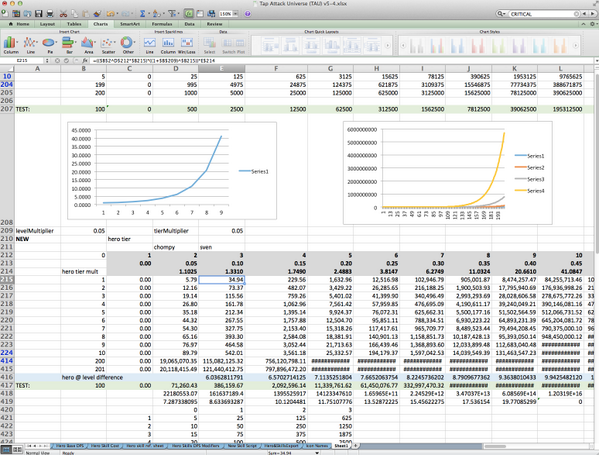
Task: Show next Chart Styles with right arrow
Action: coord(576,45)
